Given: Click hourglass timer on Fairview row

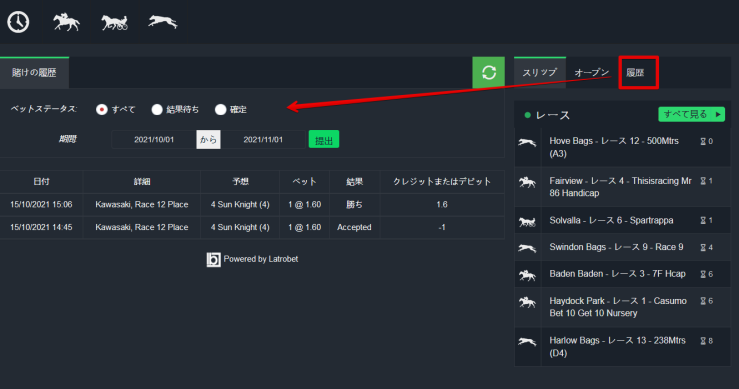Looking at the screenshot, I should point(703,181).
